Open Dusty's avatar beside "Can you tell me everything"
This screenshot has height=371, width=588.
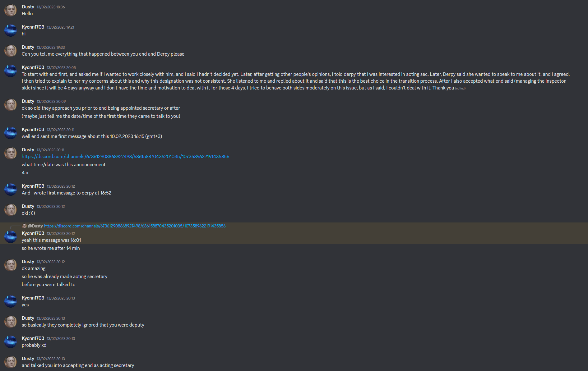click(11, 51)
